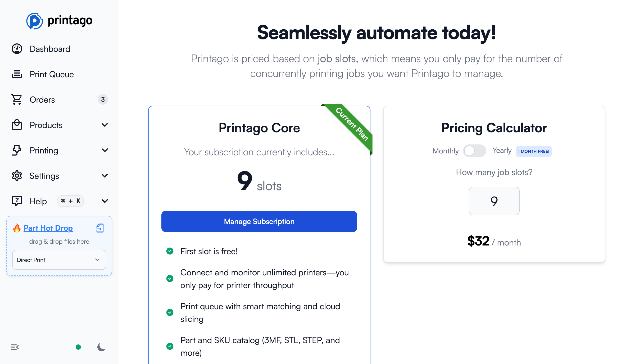
Task: Expand the Help section chevron
Action: [x=105, y=201]
